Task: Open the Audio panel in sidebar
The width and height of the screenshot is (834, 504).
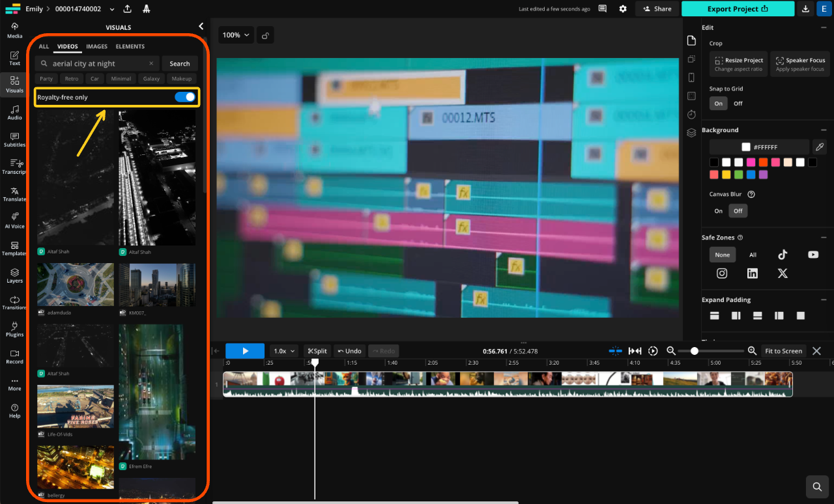Action: click(14, 112)
